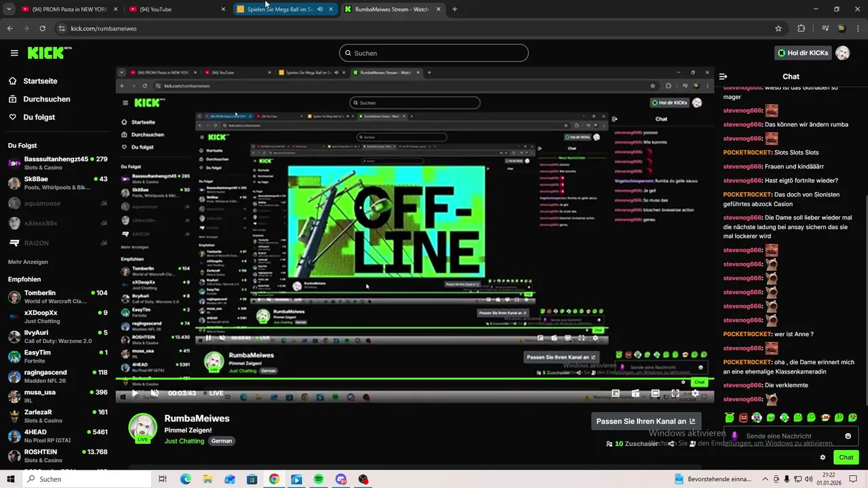Open offline channel aquamoose

tap(58, 203)
